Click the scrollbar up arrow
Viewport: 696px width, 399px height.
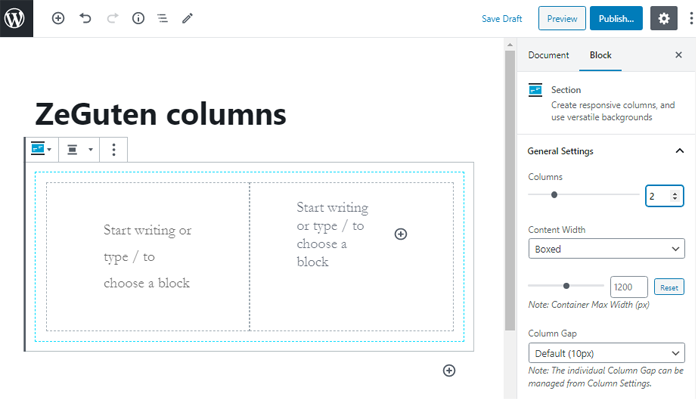coord(510,45)
